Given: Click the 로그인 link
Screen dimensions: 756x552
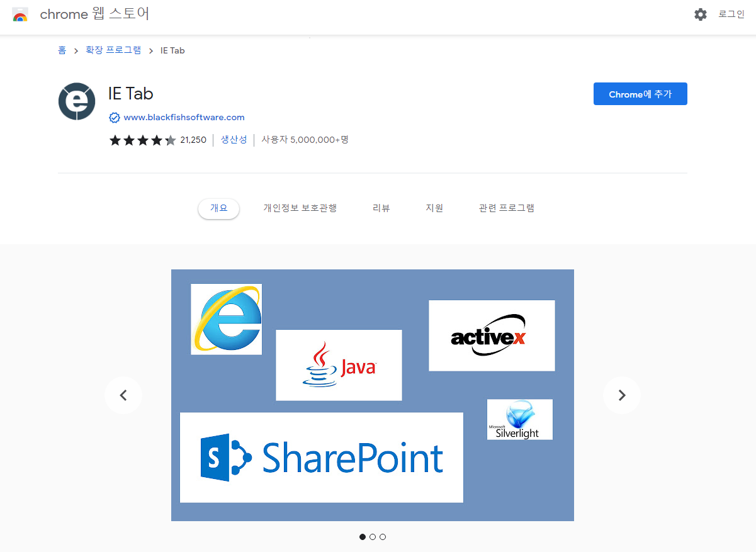Looking at the screenshot, I should (x=731, y=14).
